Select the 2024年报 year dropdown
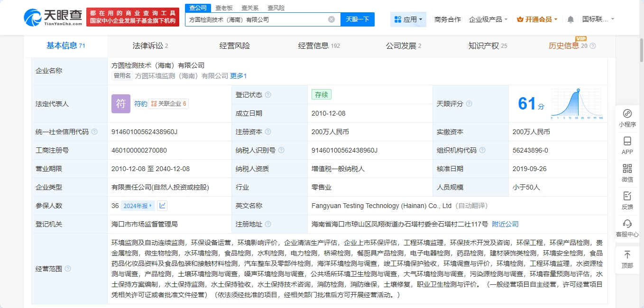Viewport: 644px width, 308px height. point(138,206)
